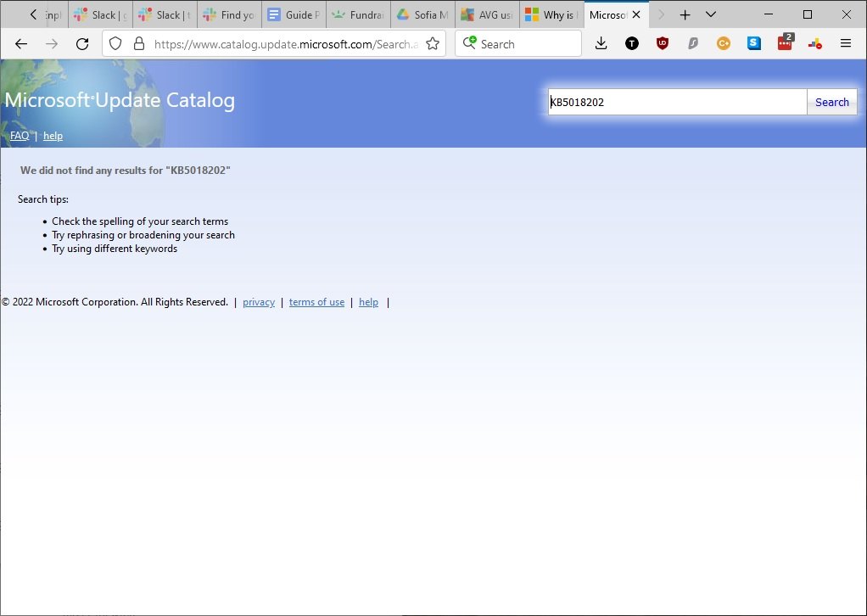Maximize the browser window

(808, 15)
